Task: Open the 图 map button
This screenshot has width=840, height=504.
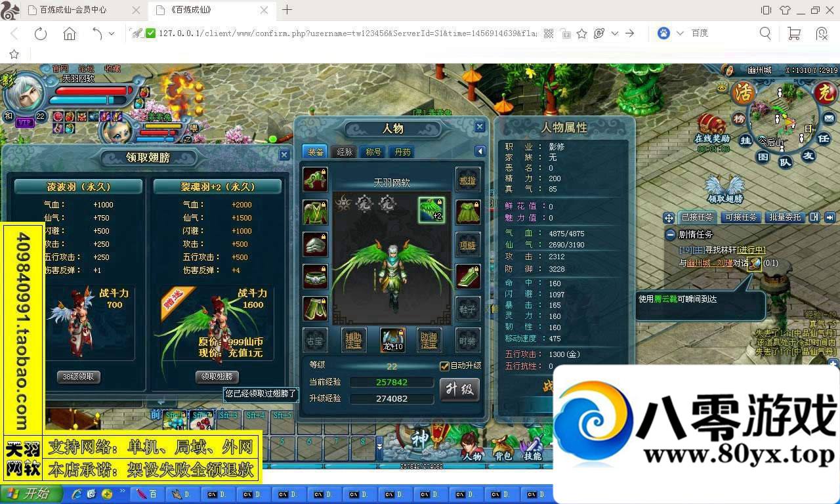Action: pyautogui.click(x=763, y=157)
